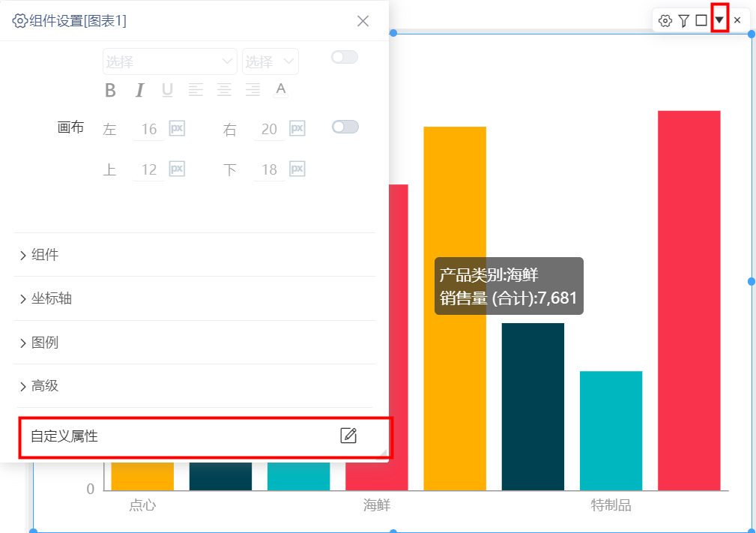Toggle italic text formatting
This screenshot has width=756, height=533.
[139, 90]
